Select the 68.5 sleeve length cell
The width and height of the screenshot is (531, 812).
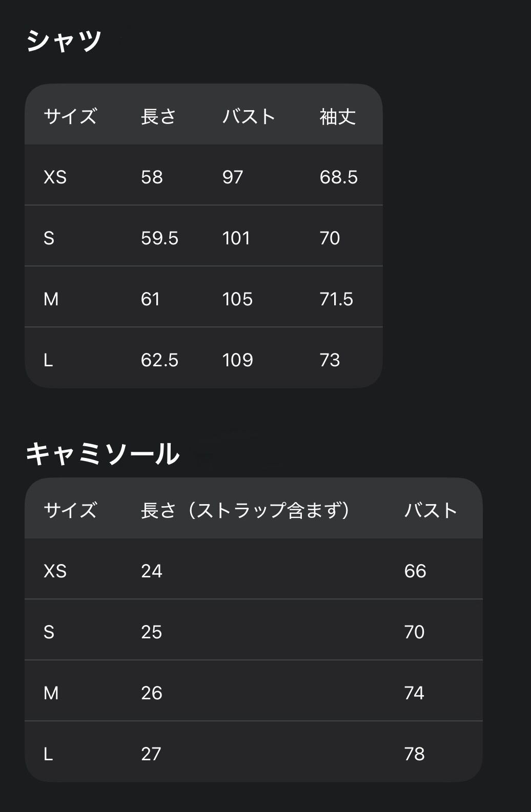(x=338, y=177)
